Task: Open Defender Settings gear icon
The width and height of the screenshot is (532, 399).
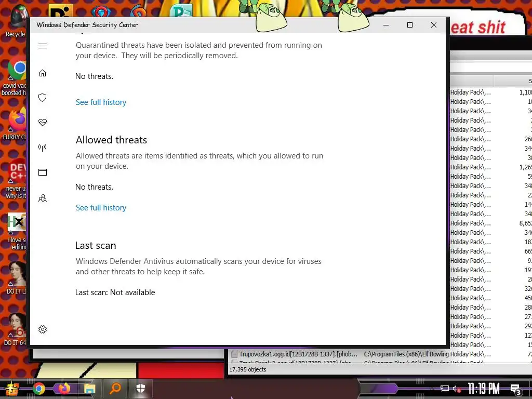Action: 43,329
